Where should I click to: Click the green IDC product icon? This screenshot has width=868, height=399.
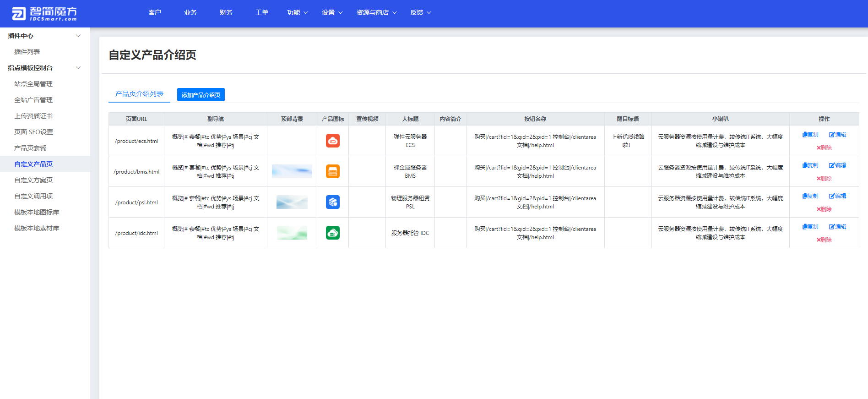click(x=333, y=233)
